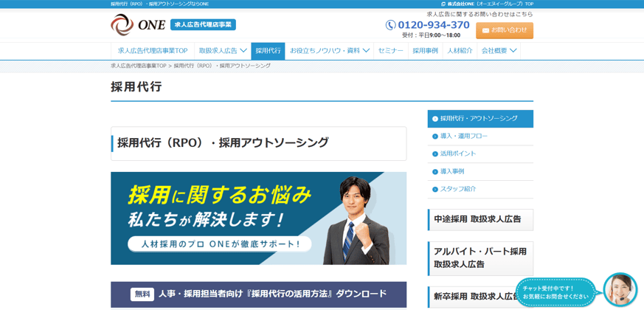This screenshot has width=644, height=310.
Task: Click the chat operator avatar icon
Action: 620,290
